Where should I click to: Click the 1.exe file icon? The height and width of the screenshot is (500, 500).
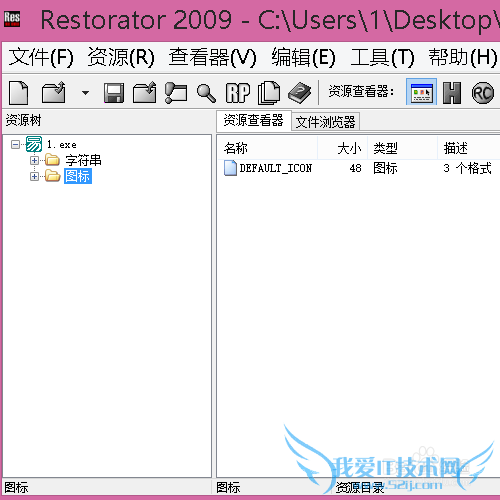[x=34, y=144]
